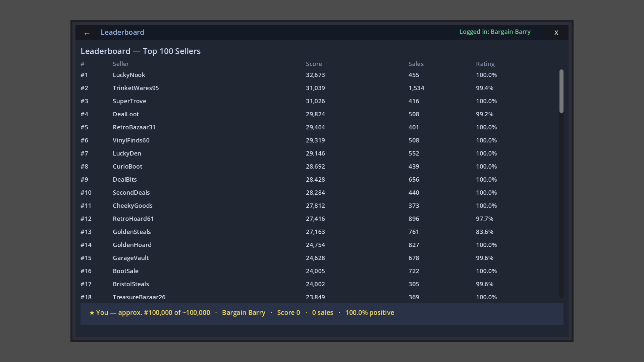The width and height of the screenshot is (644, 362).
Task: Select seller GoldenHoard
Action: pos(132,245)
